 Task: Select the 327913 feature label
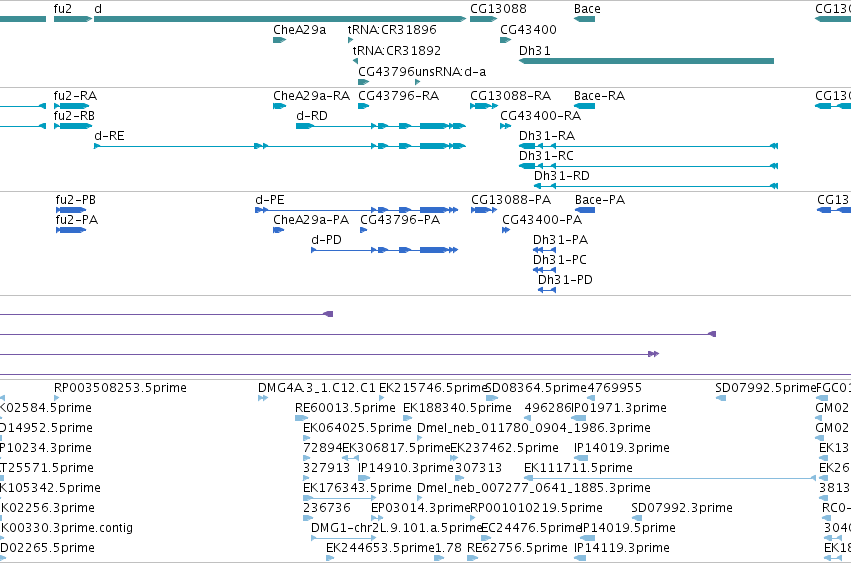click(327, 468)
